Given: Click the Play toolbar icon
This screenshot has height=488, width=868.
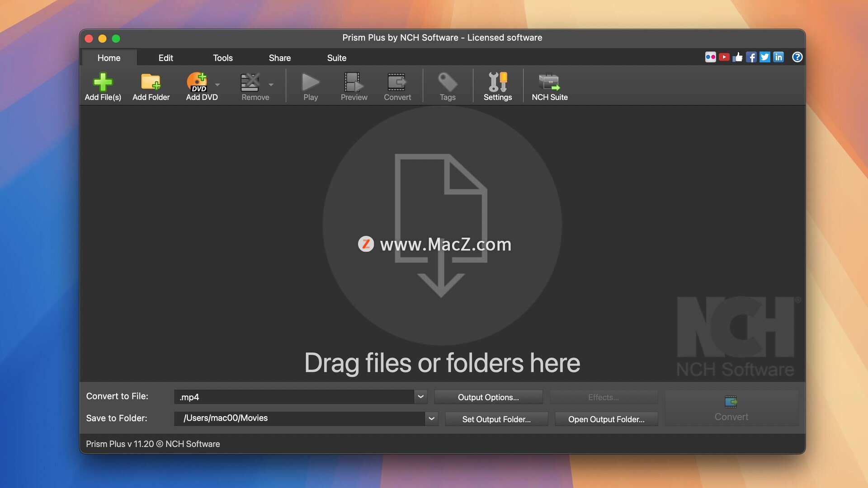Looking at the screenshot, I should (x=311, y=82).
